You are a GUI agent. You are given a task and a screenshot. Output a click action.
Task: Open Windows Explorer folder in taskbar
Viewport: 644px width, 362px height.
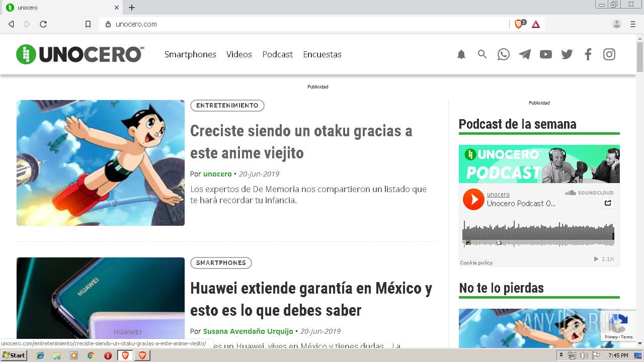(57, 355)
